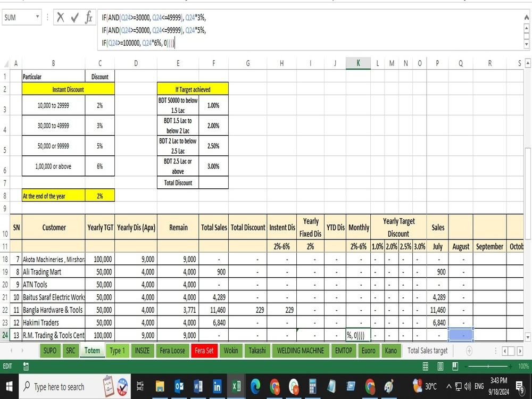532x399 pixels.
Task: Open the SRC sheet tab
Action: click(71, 351)
